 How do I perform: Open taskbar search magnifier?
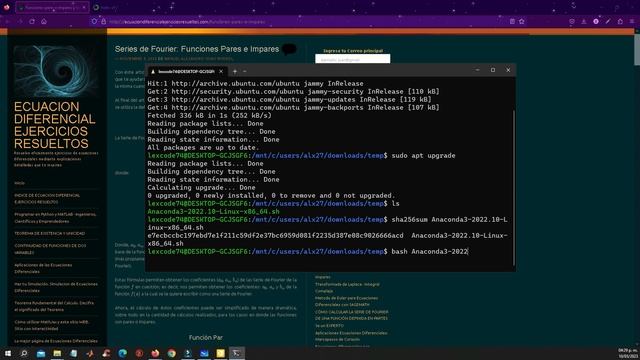click(24, 353)
